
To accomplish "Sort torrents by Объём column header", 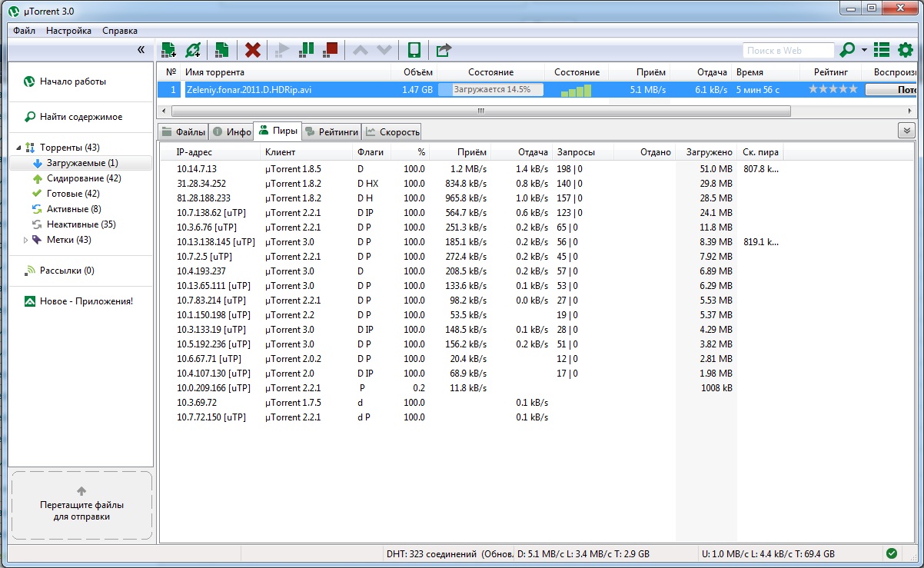I will point(414,72).
